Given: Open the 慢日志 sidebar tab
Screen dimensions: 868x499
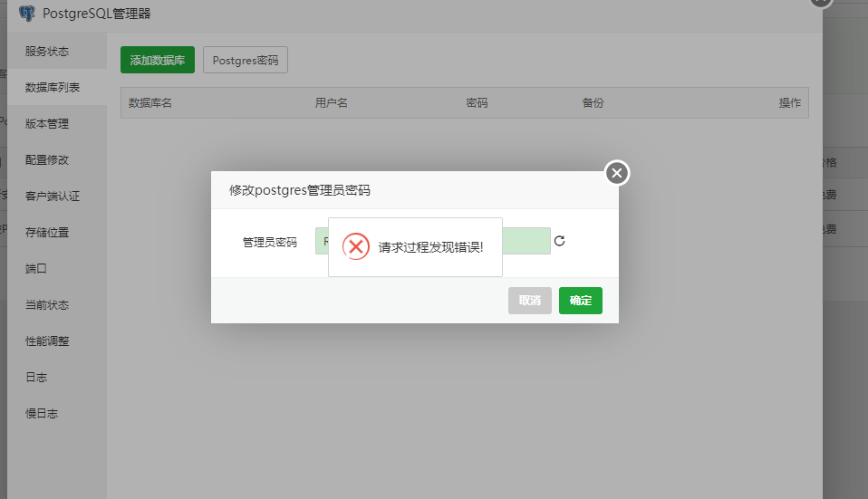Looking at the screenshot, I should coord(57,413).
